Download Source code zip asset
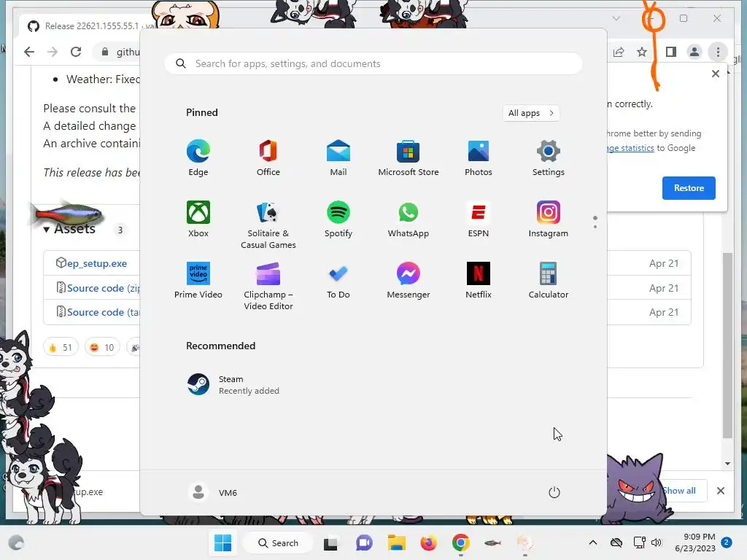 (x=104, y=288)
